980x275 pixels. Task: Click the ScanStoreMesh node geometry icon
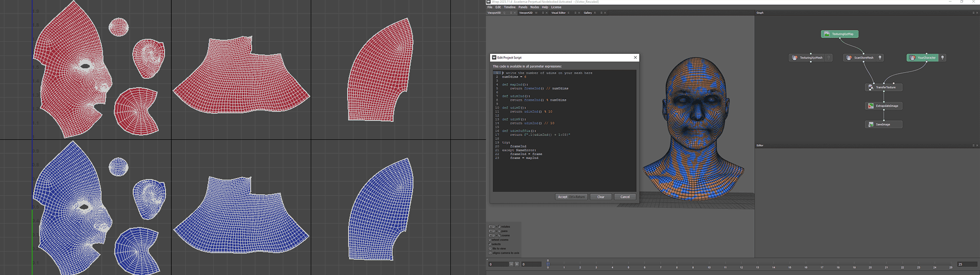click(849, 58)
